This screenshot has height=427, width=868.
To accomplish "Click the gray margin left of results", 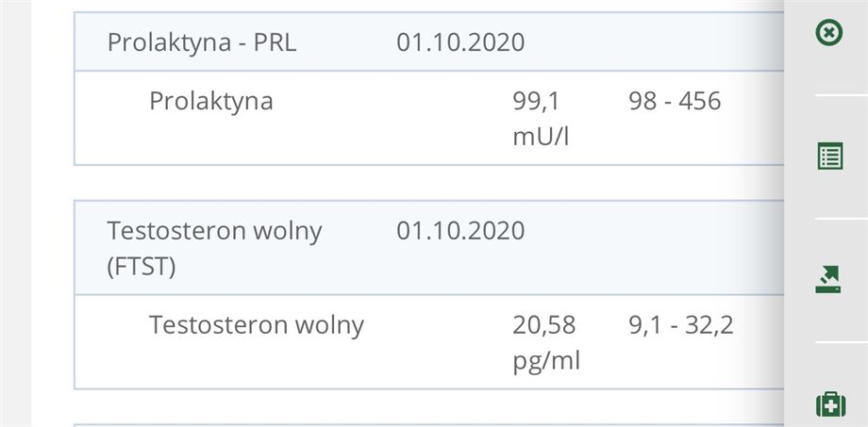I will pos(15,213).
